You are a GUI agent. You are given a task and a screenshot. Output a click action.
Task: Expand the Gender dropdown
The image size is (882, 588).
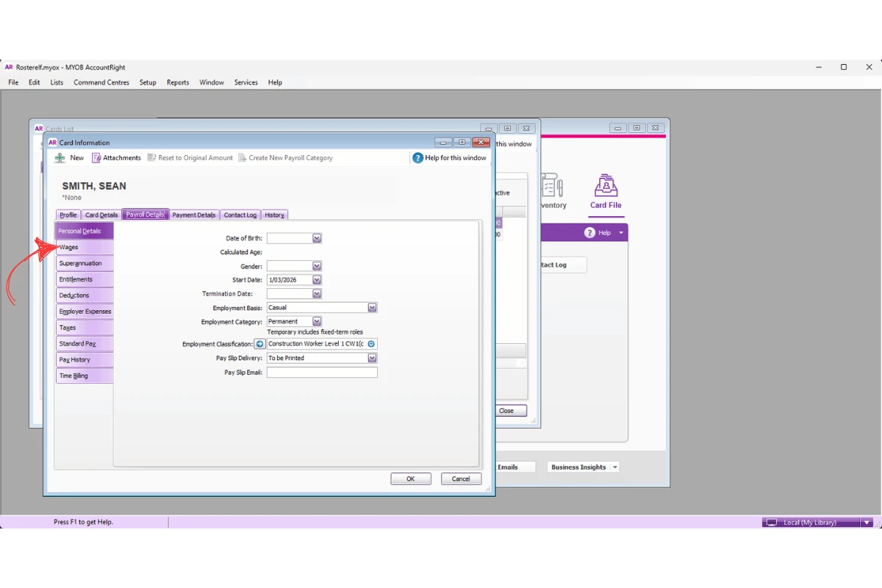(x=317, y=266)
